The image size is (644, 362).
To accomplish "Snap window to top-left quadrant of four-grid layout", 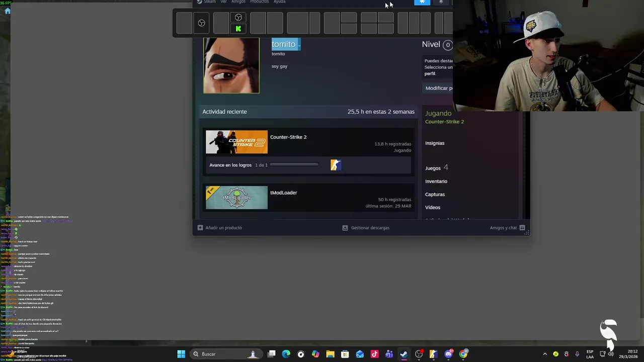I will pyautogui.click(x=369, y=18).
